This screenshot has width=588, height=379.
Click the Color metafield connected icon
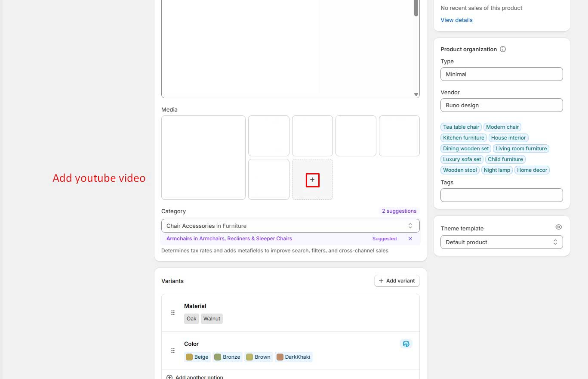[x=406, y=344]
